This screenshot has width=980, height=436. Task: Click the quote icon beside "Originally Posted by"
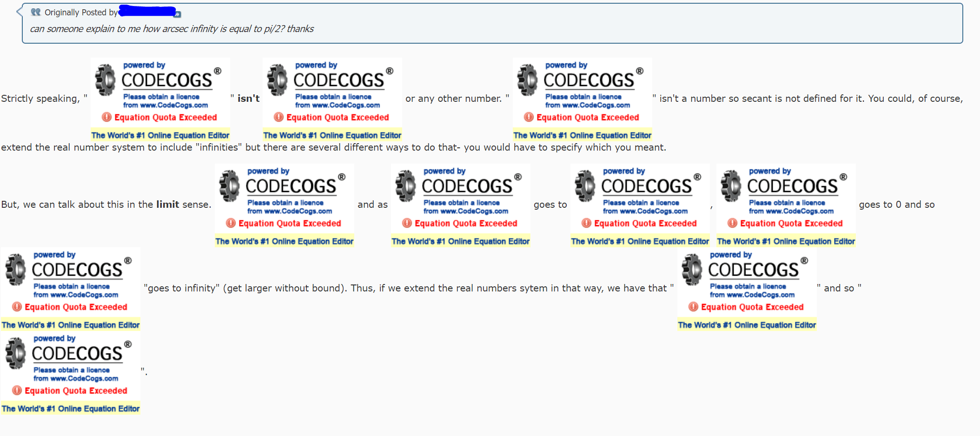[36, 12]
